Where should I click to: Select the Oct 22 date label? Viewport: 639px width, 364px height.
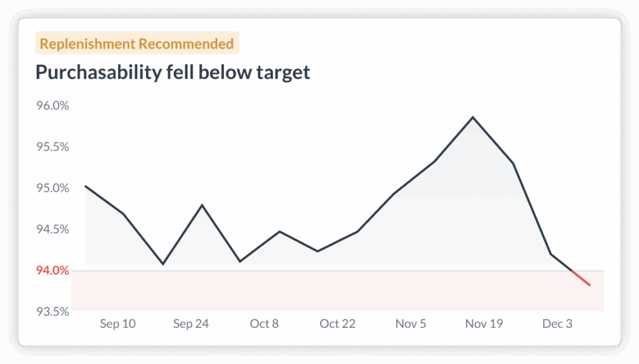338,323
